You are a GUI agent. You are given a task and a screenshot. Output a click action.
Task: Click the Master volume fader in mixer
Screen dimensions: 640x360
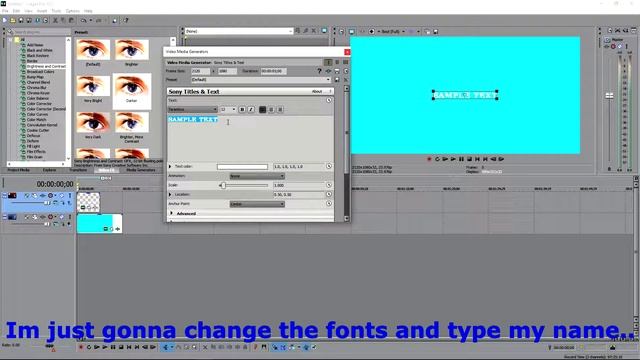pos(609,96)
